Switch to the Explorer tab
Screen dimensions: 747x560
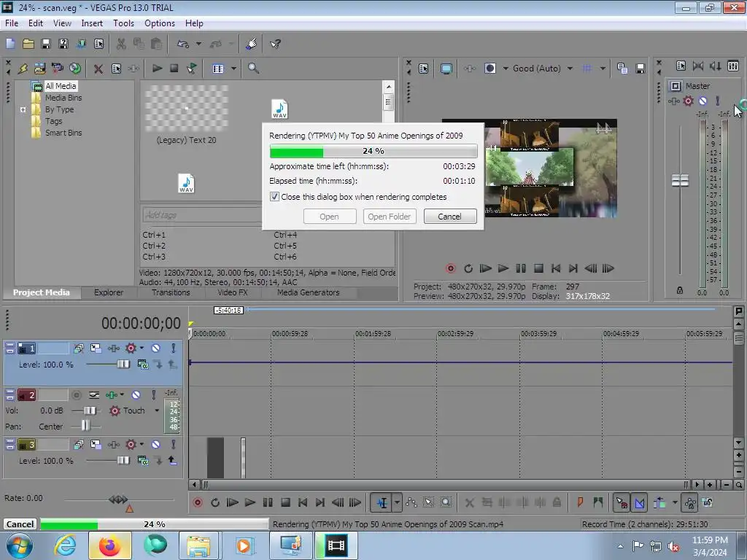109,292
